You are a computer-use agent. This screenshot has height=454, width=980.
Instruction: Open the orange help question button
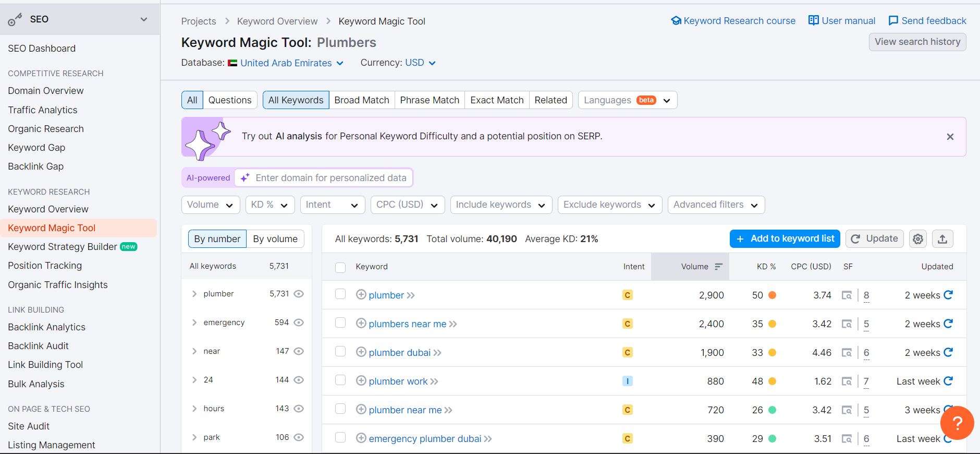click(x=957, y=423)
